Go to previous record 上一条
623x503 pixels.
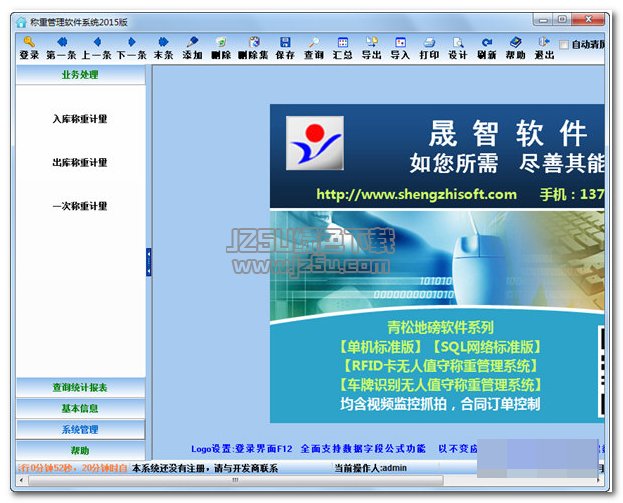tap(97, 48)
